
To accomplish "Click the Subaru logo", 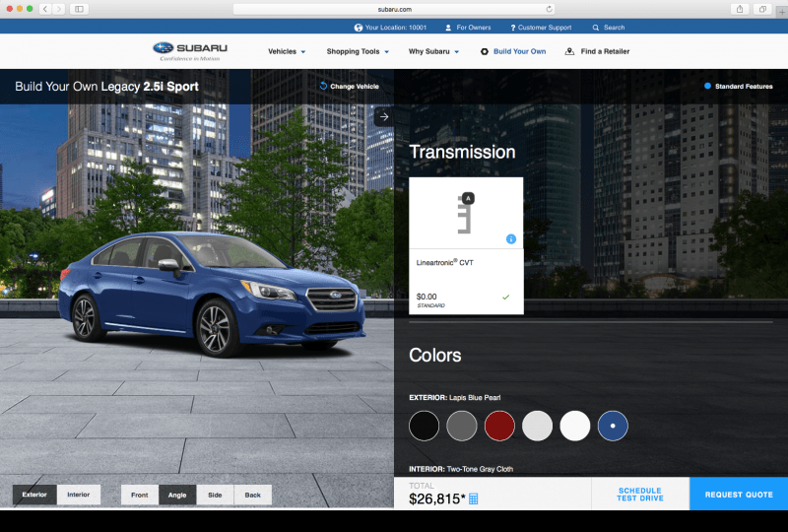I will [x=190, y=51].
